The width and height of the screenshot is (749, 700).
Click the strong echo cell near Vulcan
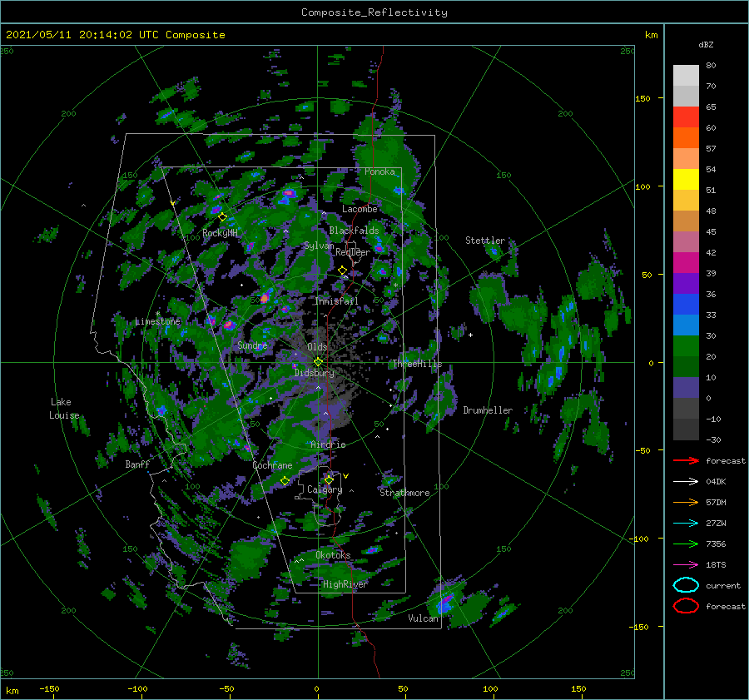tap(445, 603)
